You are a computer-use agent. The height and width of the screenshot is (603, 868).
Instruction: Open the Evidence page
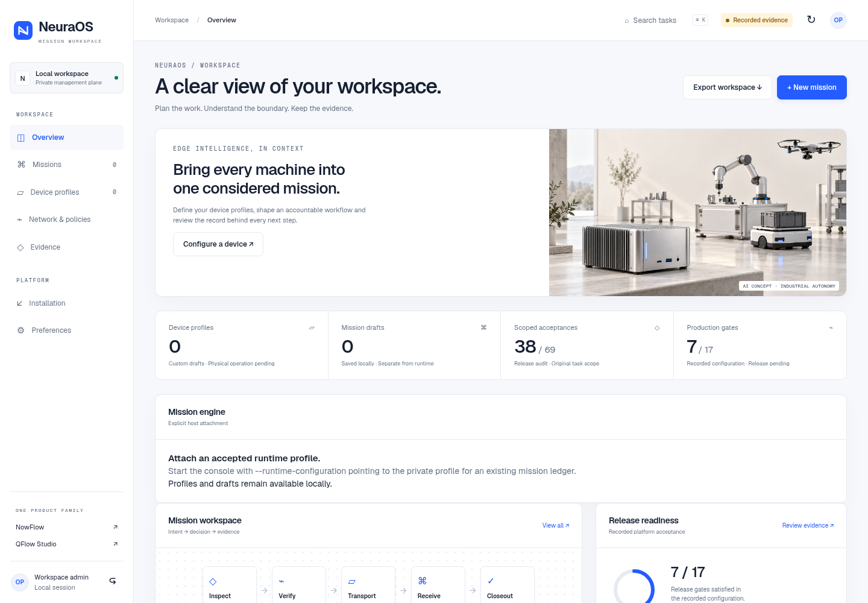pos(66,247)
